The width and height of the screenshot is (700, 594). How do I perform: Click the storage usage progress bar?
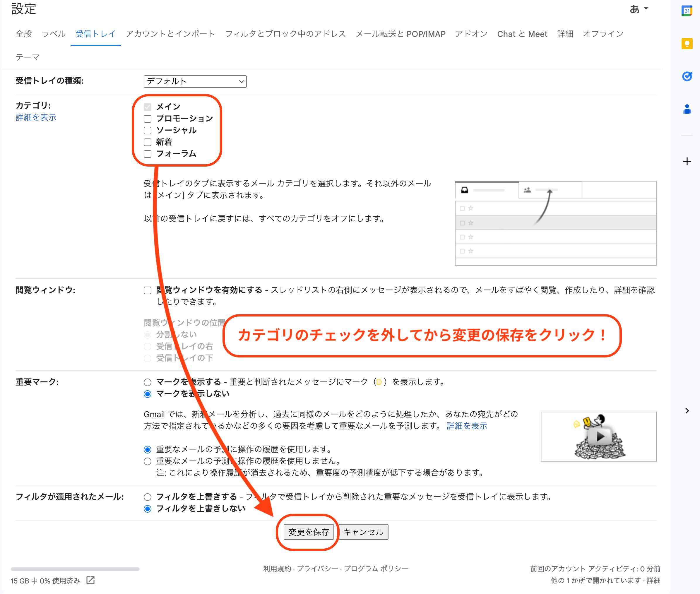click(75, 569)
